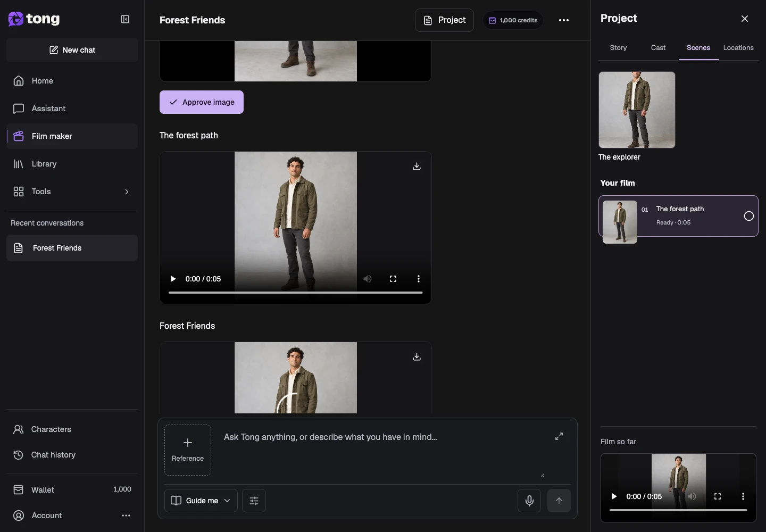Mute The forest path video

click(x=368, y=279)
